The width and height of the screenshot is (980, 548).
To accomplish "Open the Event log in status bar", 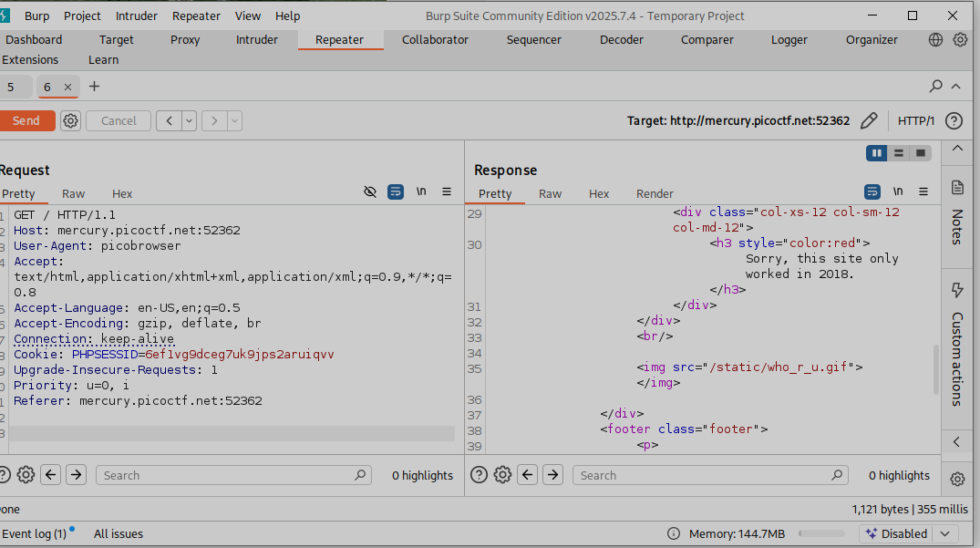I will click(35, 533).
